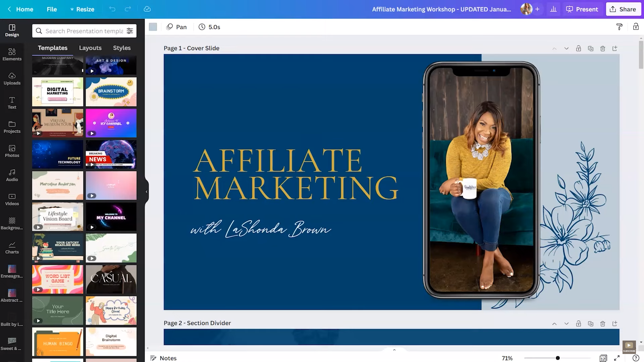Click the Present button

tap(582, 9)
